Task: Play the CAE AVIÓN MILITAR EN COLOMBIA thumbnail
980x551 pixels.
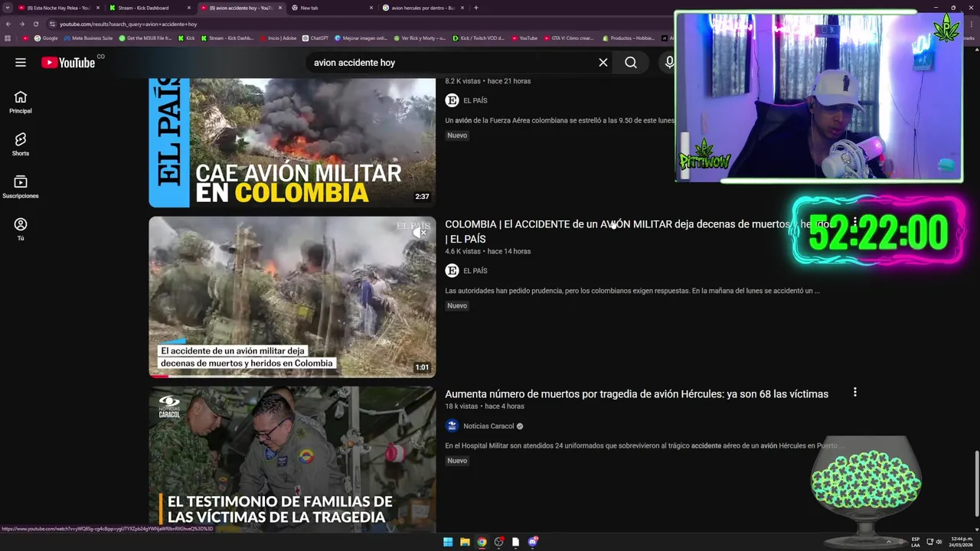Action: [x=292, y=142]
